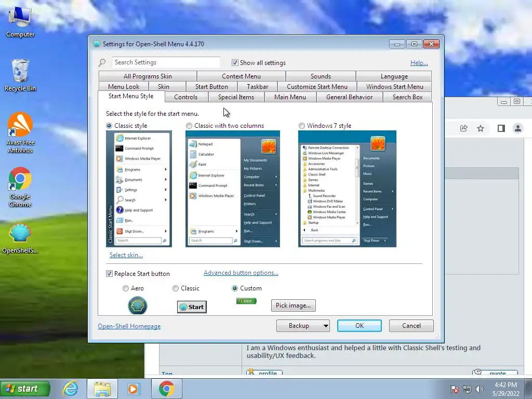Viewport: 532px width, 399px height.
Task: Click the Search Settings input field
Action: click(166, 62)
